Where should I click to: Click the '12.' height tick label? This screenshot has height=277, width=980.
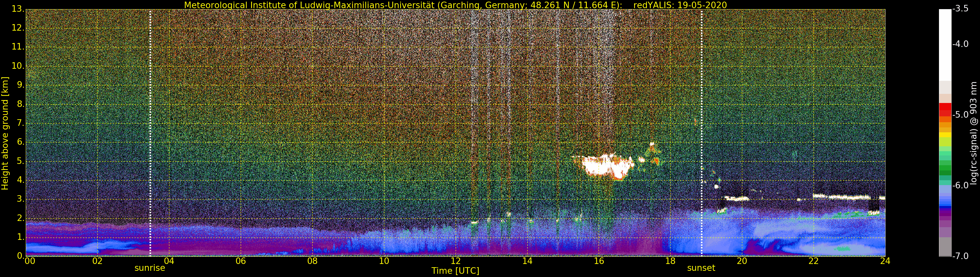[18, 28]
